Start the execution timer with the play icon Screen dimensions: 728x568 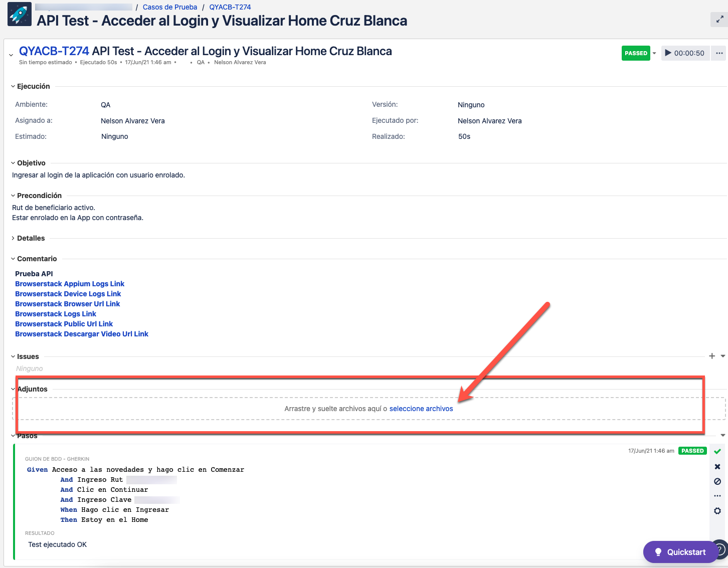[x=669, y=53]
